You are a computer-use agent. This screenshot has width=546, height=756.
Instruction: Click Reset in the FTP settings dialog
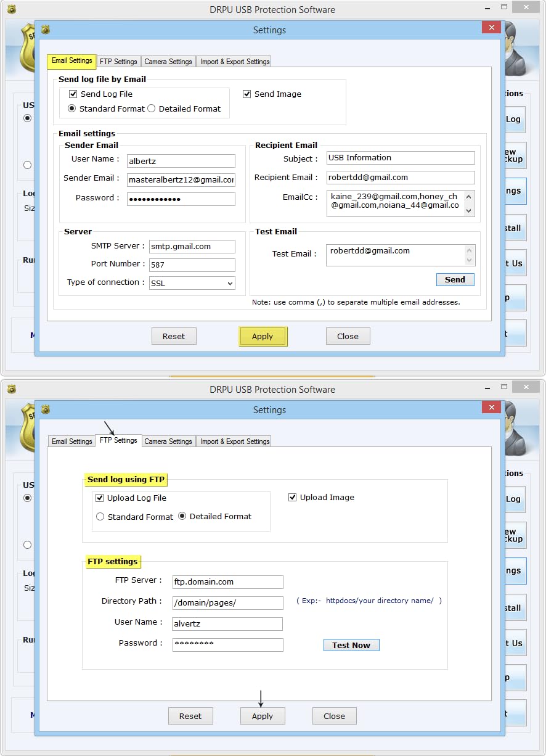(x=190, y=716)
